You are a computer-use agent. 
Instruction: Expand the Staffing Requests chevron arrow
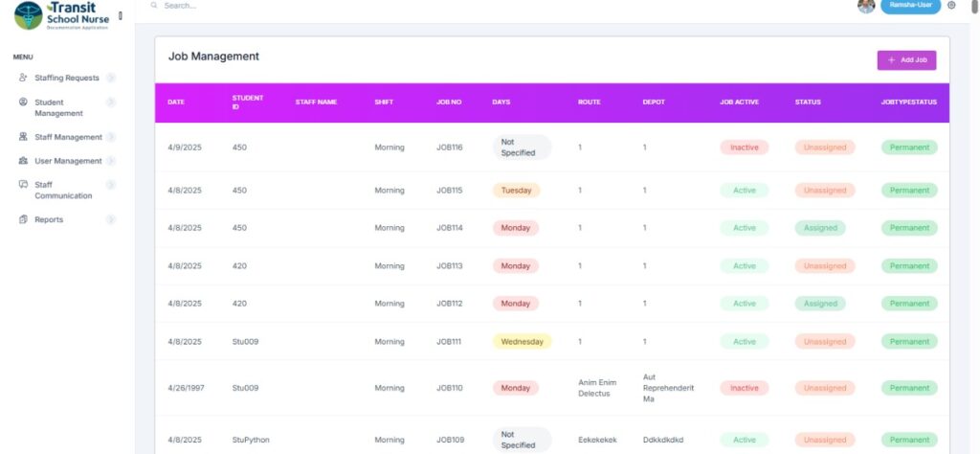pyautogui.click(x=111, y=78)
